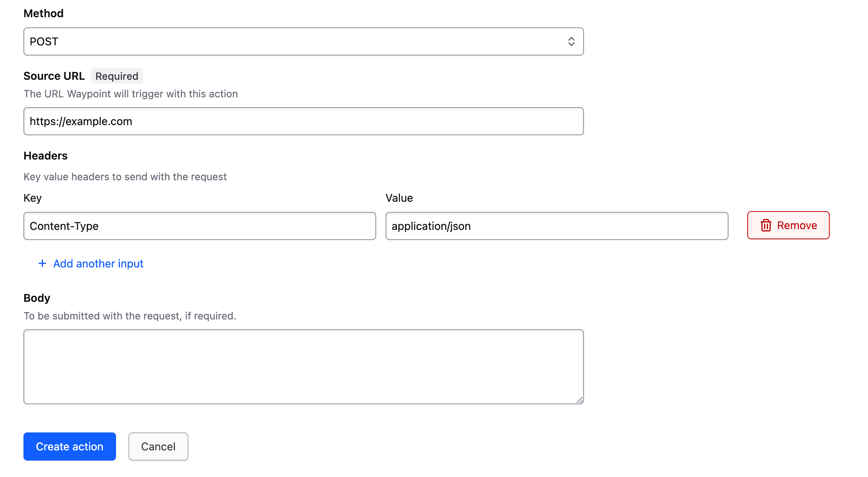Cancel the action form
868x477 pixels.
pos(158,447)
